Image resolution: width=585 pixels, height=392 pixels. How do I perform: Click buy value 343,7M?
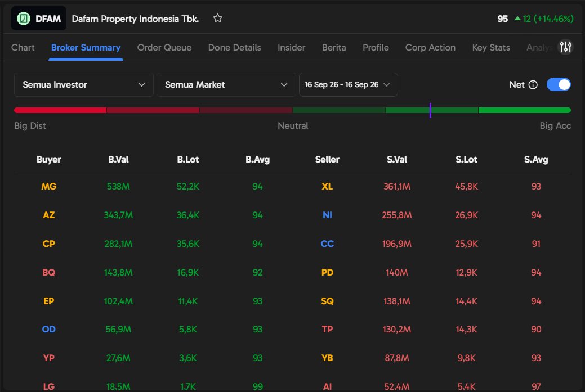pos(118,215)
